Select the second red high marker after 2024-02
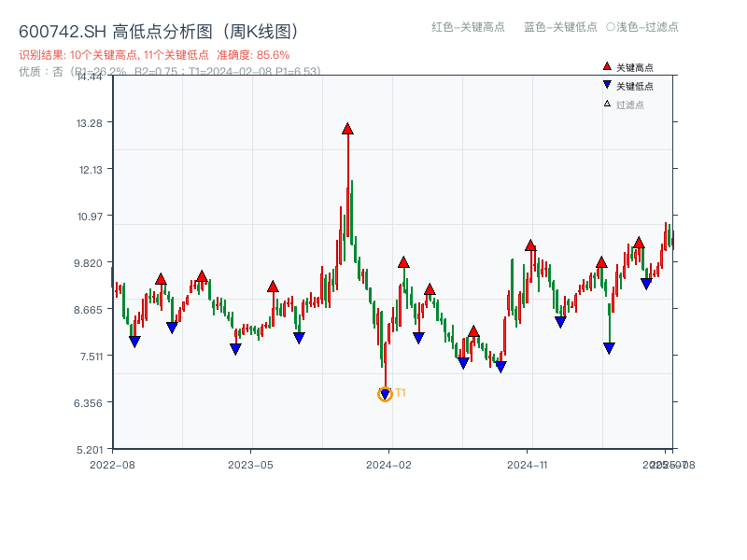 point(430,289)
